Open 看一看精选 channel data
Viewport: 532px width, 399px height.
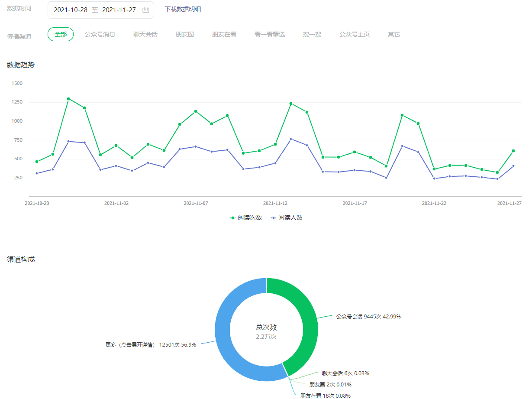(270, 34)
